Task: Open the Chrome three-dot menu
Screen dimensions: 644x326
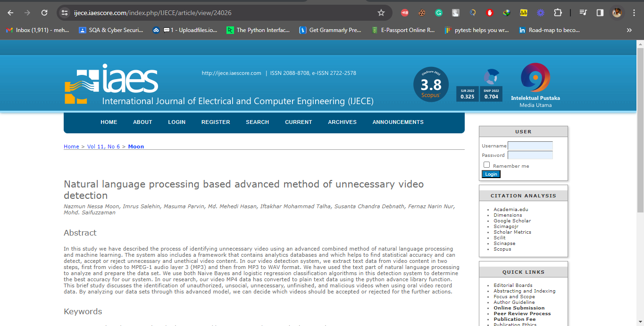Action: [x=634, y=13]
